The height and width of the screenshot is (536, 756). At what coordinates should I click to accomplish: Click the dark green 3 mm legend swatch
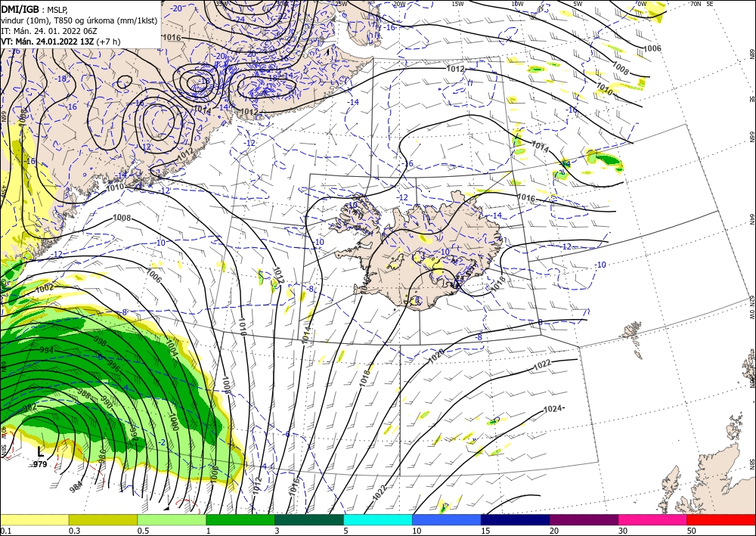[x=309, y=520]
